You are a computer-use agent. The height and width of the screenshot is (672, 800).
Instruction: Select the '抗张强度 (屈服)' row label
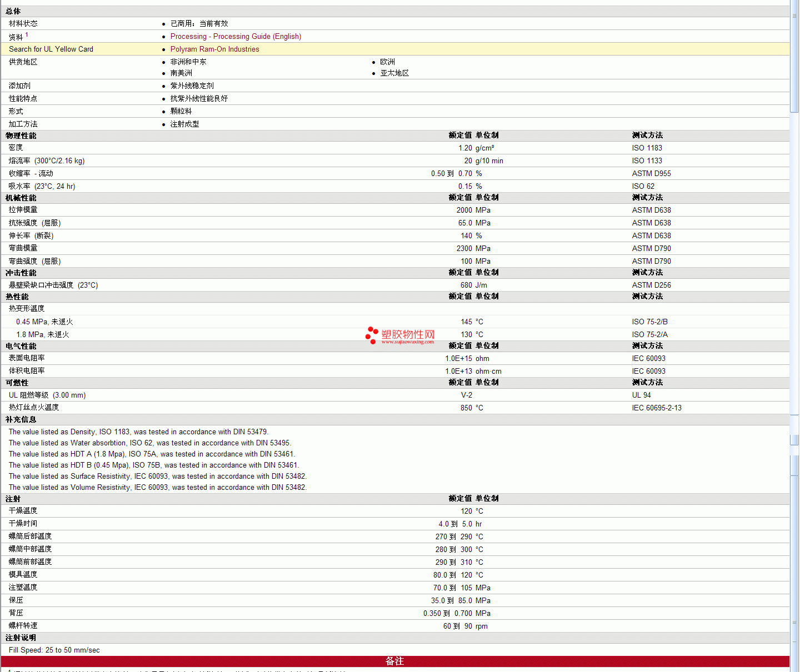point(35,223)
